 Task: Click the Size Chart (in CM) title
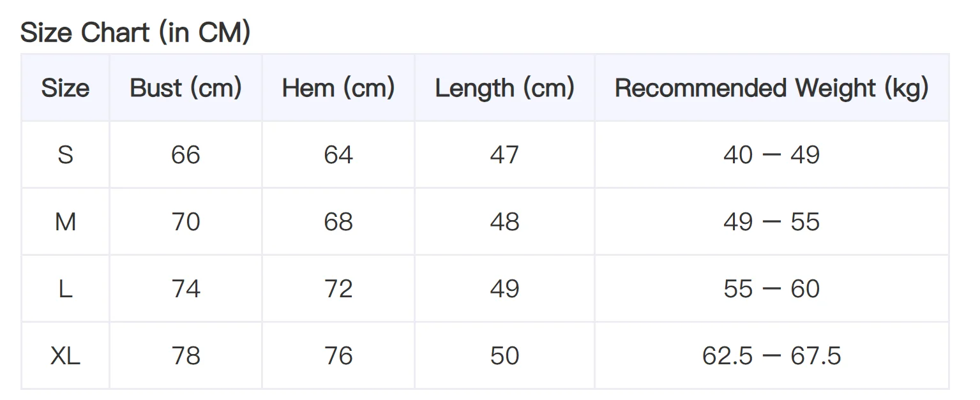135,32
